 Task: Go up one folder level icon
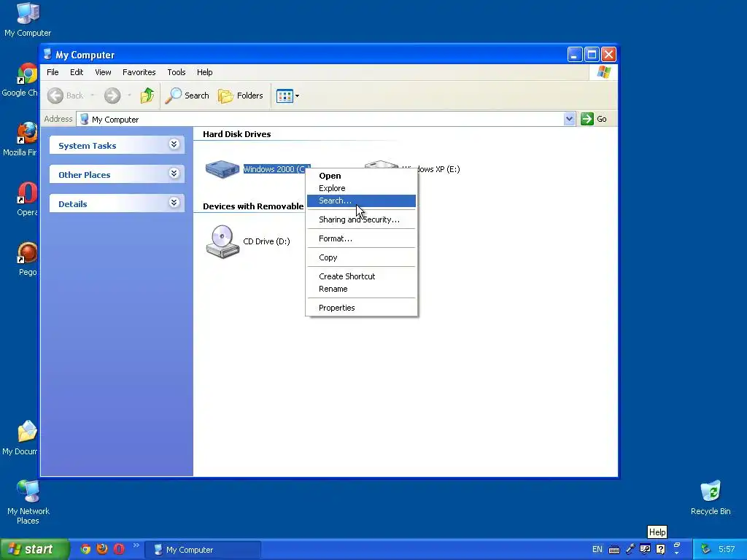click(147, 96)
